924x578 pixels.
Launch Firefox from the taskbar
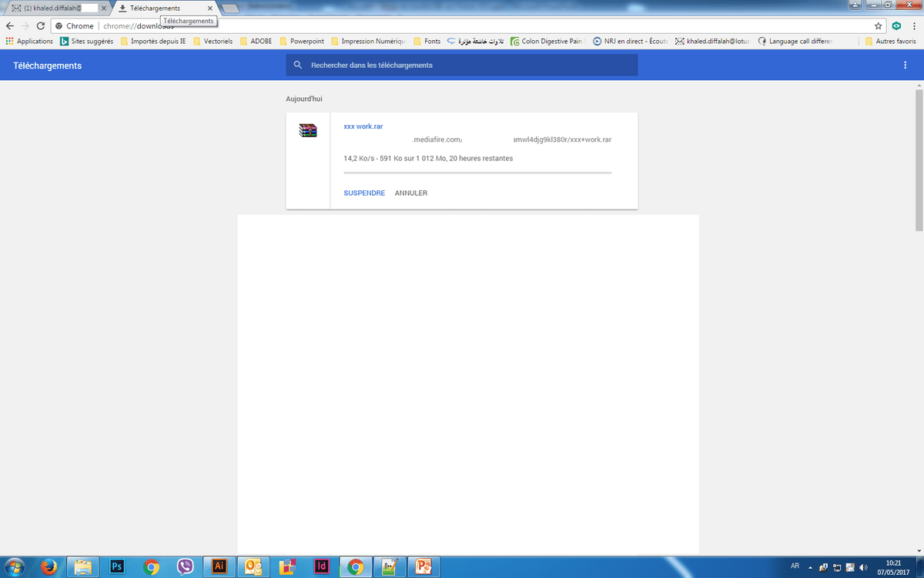coord(49,566)
